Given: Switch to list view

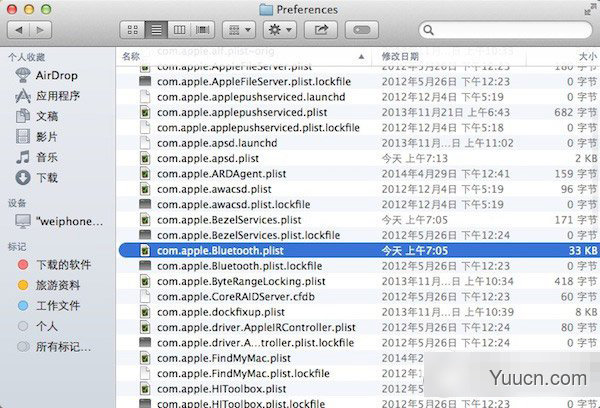Looking at the screenshot, I should point(156,30).
